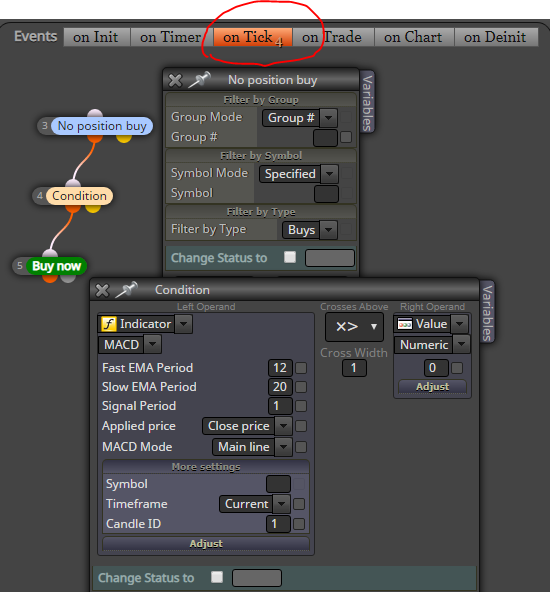Toggle checkbox beside MACD Mode
The width and height of the screenshot is (550, 592).
click(301, 447)
